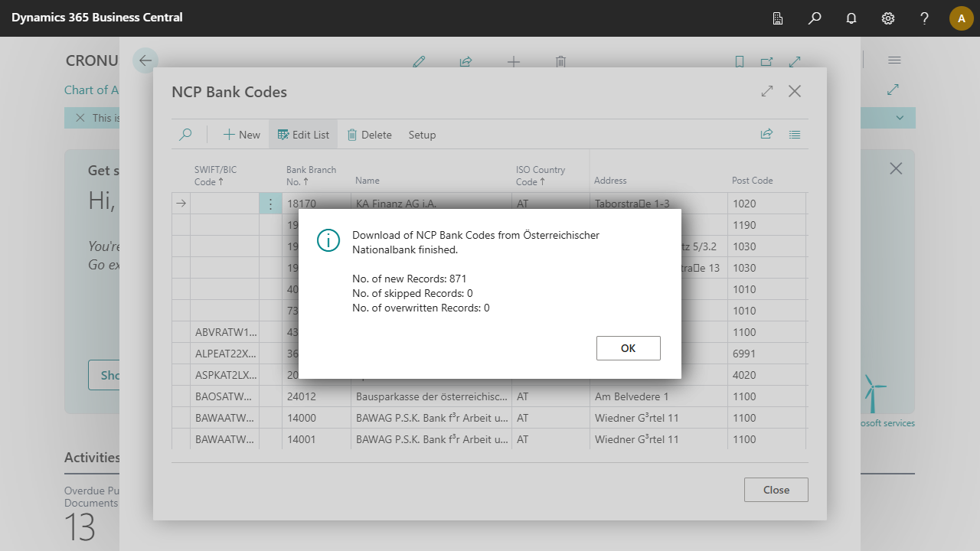This screenshot has height=551, width=980.
Task: Create a New bank code record
Action: [242, 135]
